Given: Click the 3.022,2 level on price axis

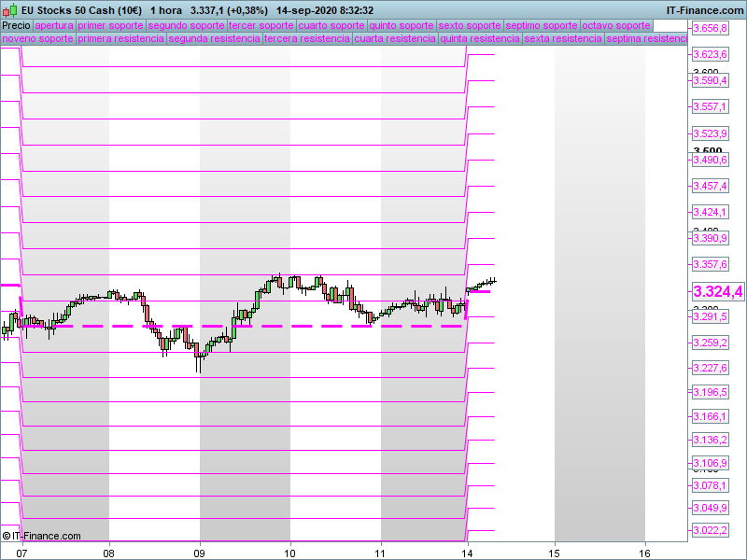Looking at the screenshot, I should 710,530.
